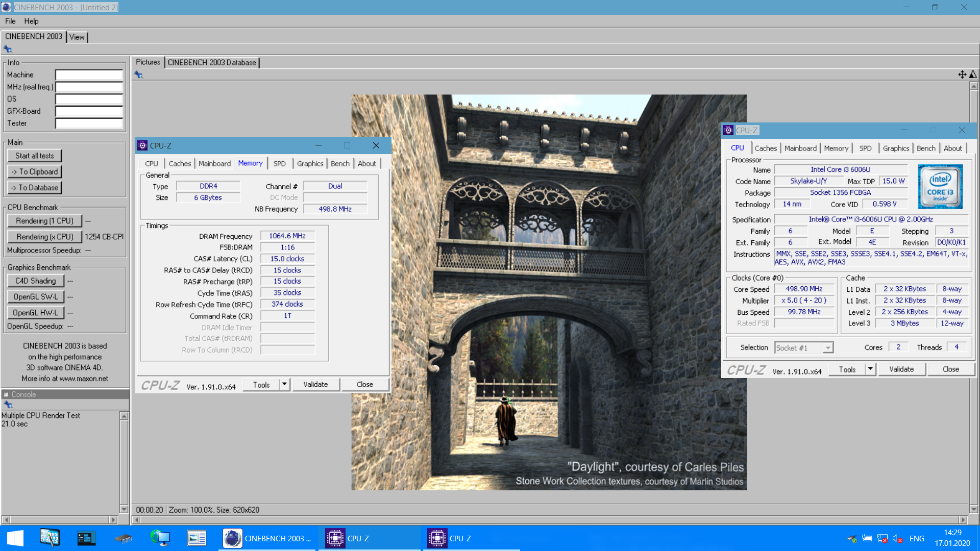Start the OpenGL SW-L test

point(36,296)
